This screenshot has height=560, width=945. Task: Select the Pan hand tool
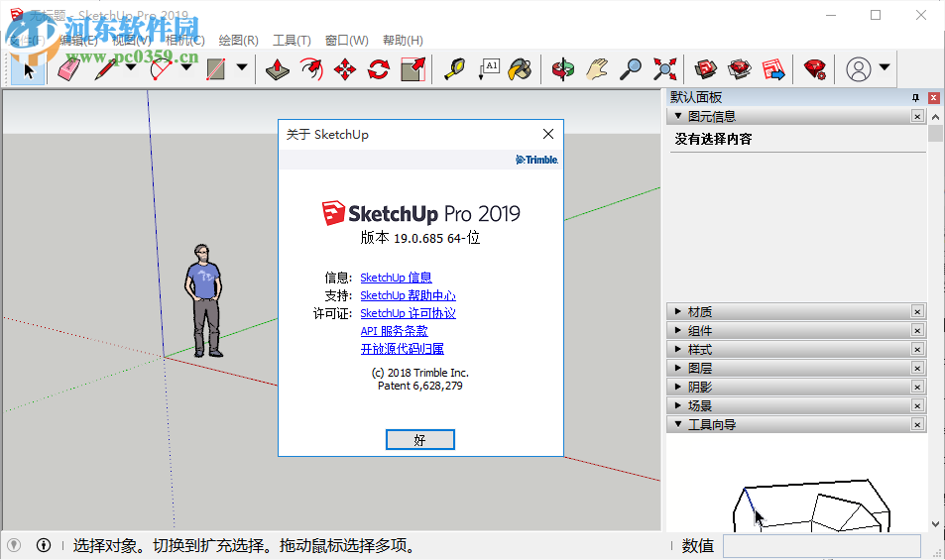click(x=597, y=69)
